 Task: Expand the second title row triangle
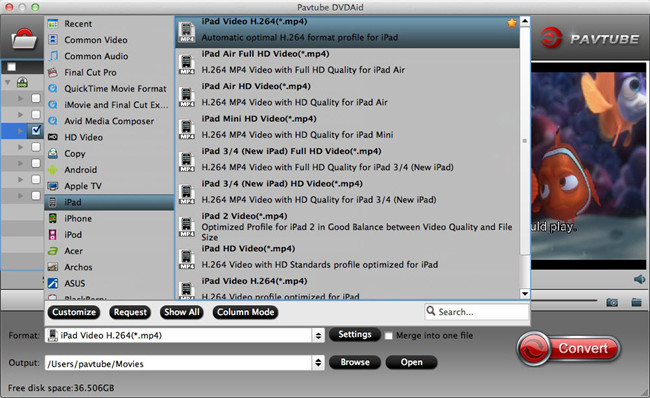pos(20,114)
